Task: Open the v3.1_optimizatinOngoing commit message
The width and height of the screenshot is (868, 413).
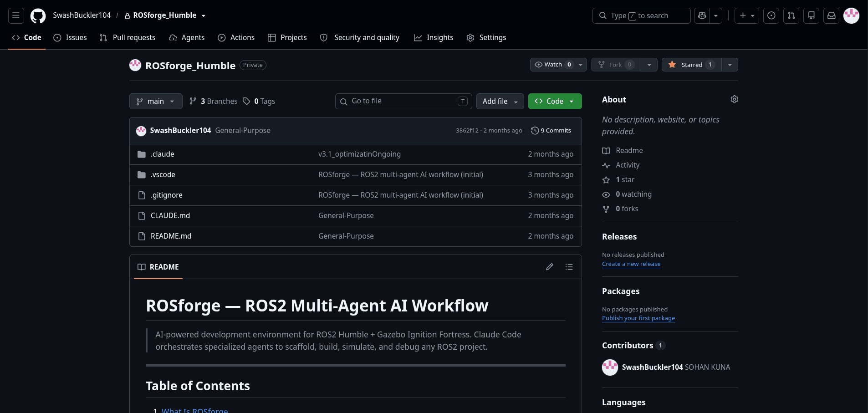Action: point(359,154)
